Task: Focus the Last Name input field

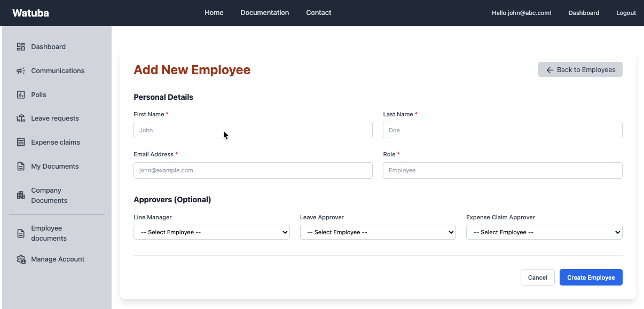Action: (502, 130)
